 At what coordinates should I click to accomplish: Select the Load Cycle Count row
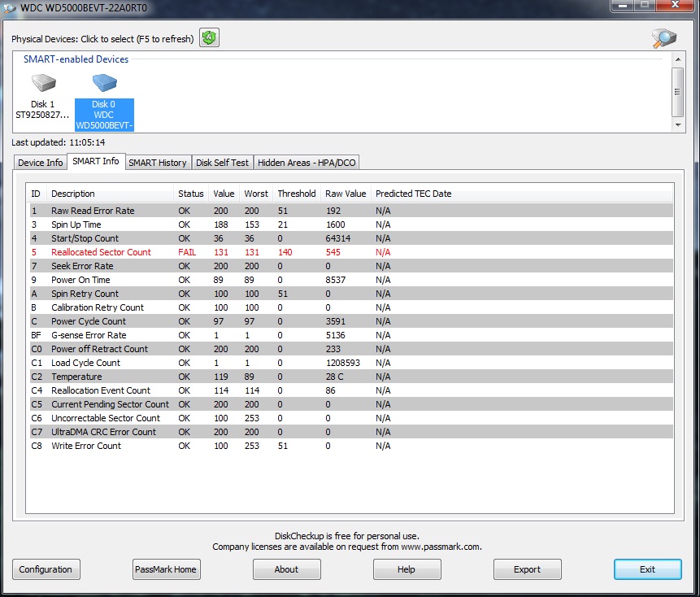tap(351, 363)
